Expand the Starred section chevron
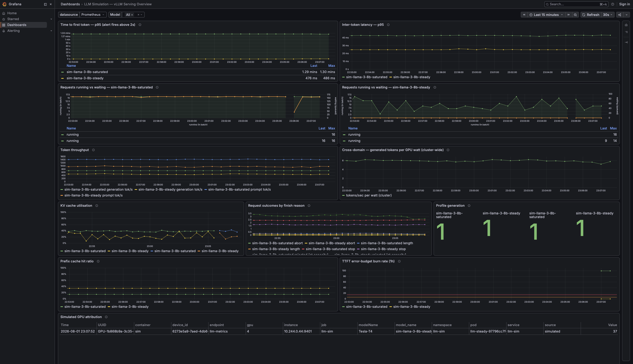Image resolution: width=633 pixels, height=364 pixels. tap(51, 19)
